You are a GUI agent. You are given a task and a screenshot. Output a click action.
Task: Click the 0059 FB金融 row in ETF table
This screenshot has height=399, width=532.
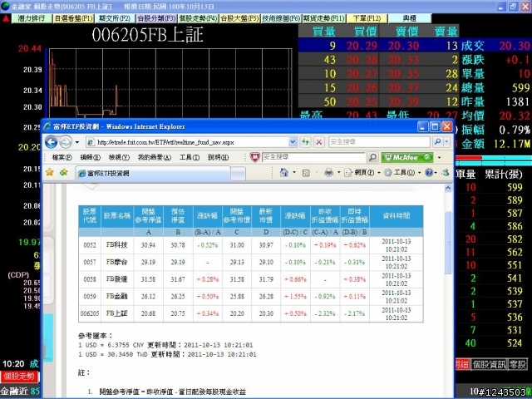click(251, 296)
